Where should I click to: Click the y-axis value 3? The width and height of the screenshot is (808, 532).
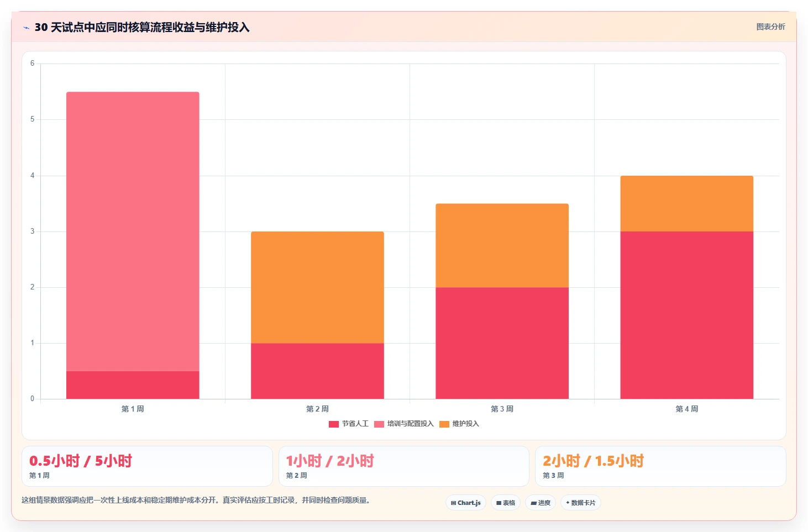[32, 231]
